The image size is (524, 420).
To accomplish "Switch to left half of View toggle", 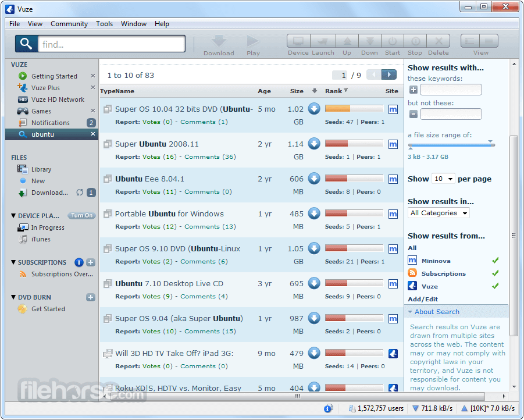I will [x=470, y=41].
